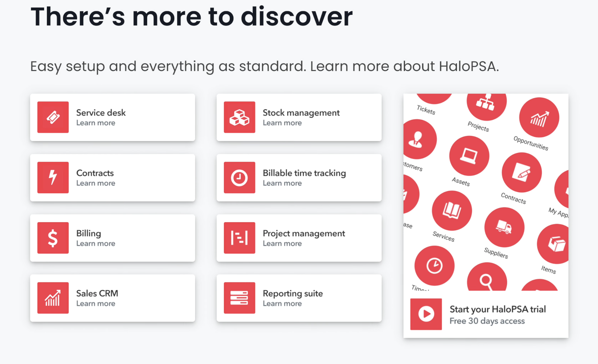The height and width of the screenshot is (364, 598).
Task: Click the Opportunities label in the collage
Action: (531, 143)
